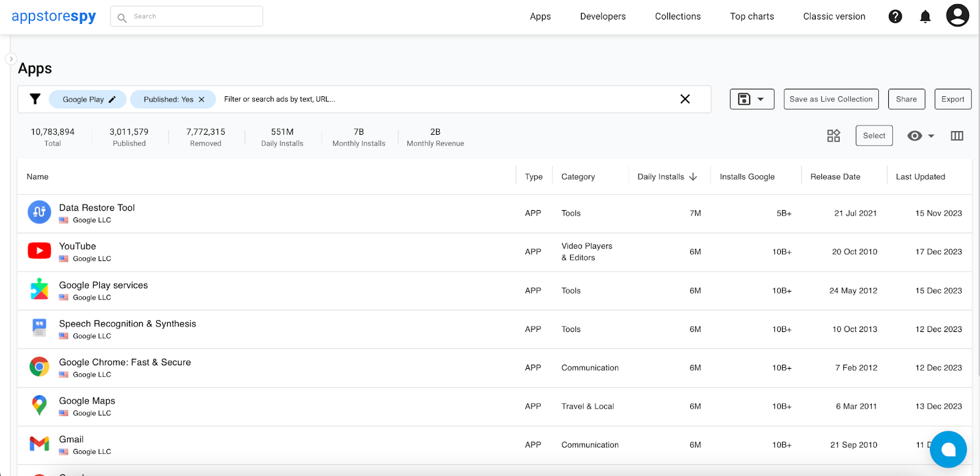Viewport: 980px width, 476px height.
Task: Open the Apps menu item
Action: pyautogui.click(x=540, y=17)
